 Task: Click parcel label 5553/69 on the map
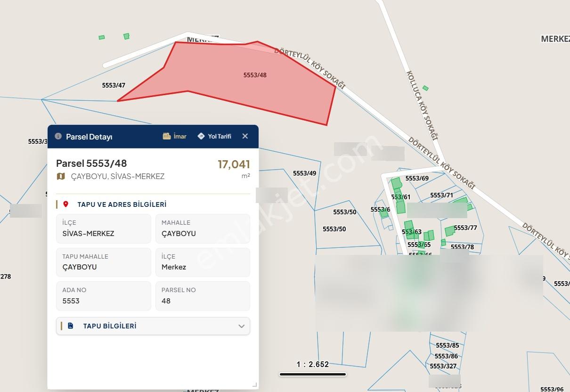tap(417, 178)
